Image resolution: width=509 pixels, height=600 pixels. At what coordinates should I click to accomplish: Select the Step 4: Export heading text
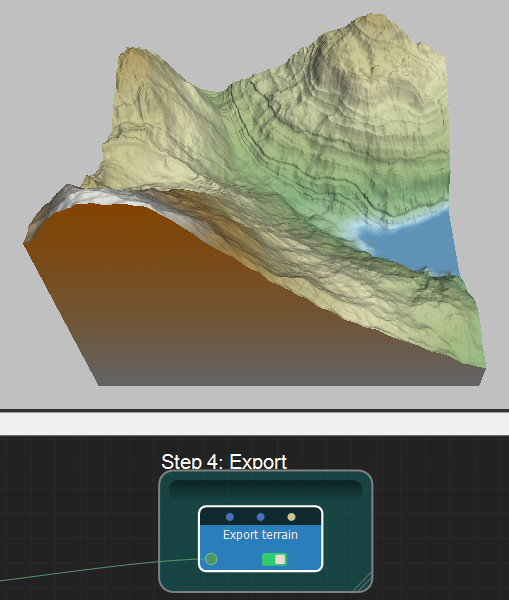coord(224,461)
